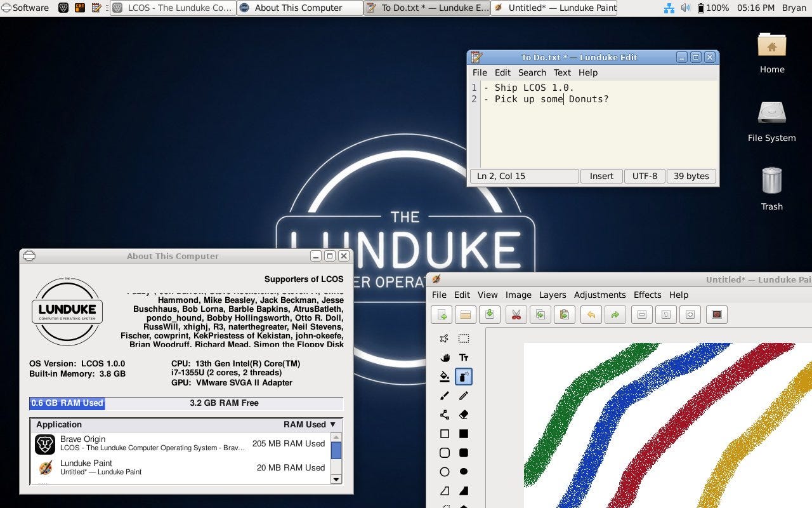812x508 pixels.
Task: Click the blue RAM Used progress bar
Action: click(67, 403)
